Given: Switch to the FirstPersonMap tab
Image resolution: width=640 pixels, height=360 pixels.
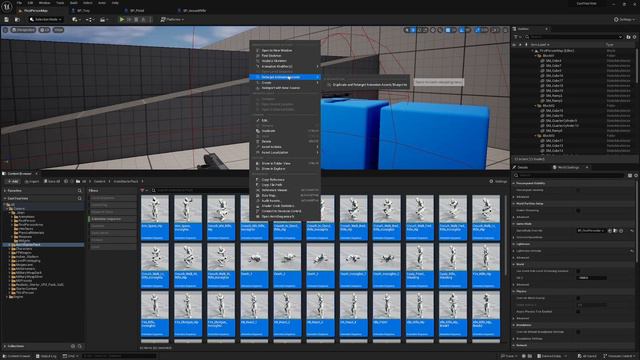Looking at the screenshot, I should tap(36, 11).
